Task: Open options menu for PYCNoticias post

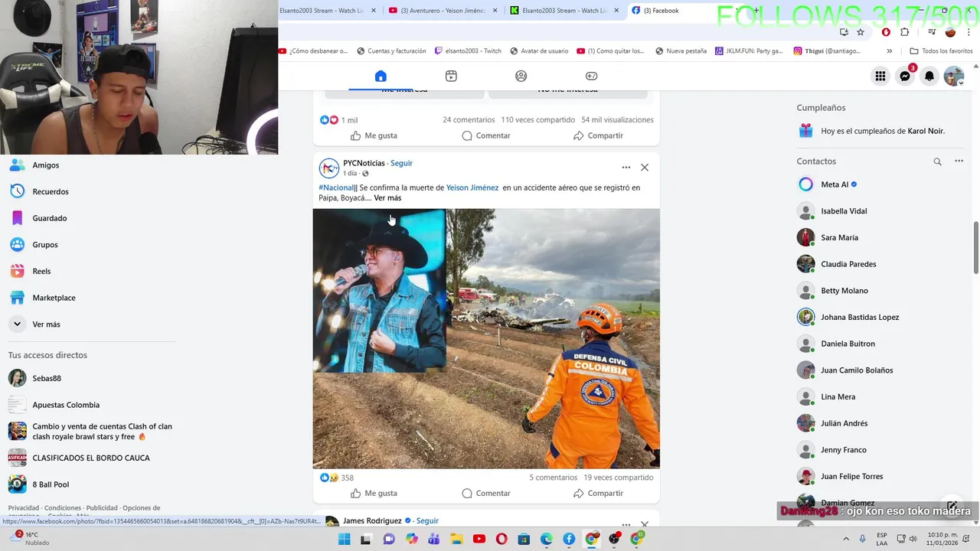Action: coord(626,168)
